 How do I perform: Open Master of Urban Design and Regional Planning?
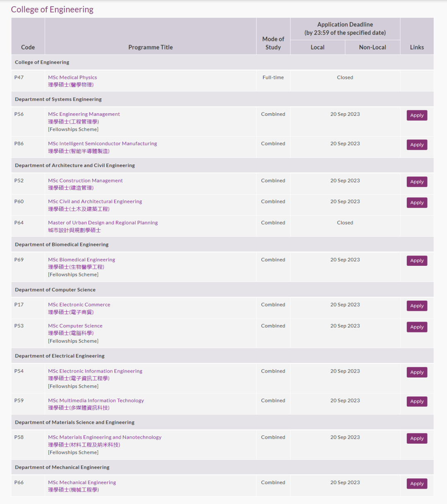[x=103, y=222]
